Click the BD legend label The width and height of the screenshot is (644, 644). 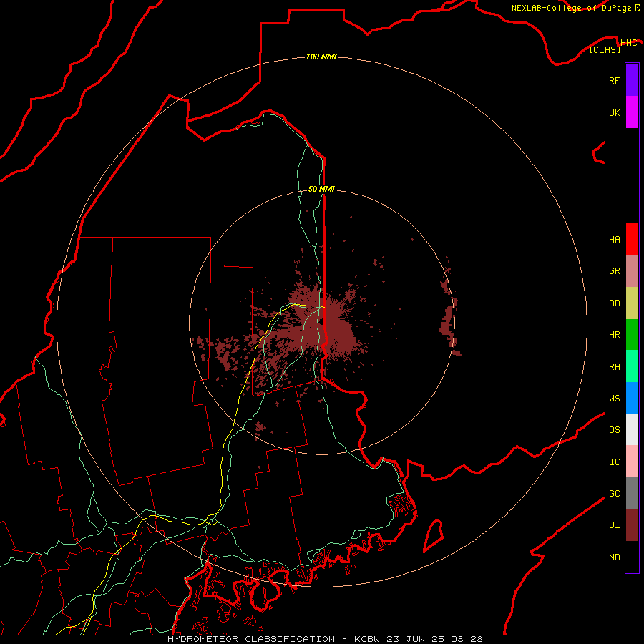click(614, 303)
